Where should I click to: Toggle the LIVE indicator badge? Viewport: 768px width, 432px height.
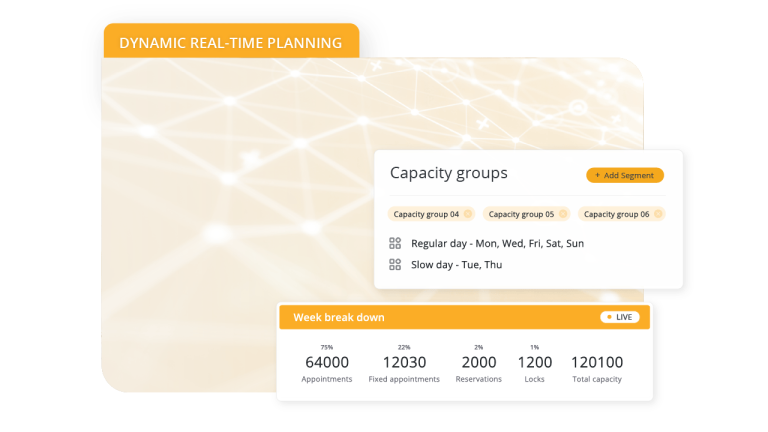619,317
